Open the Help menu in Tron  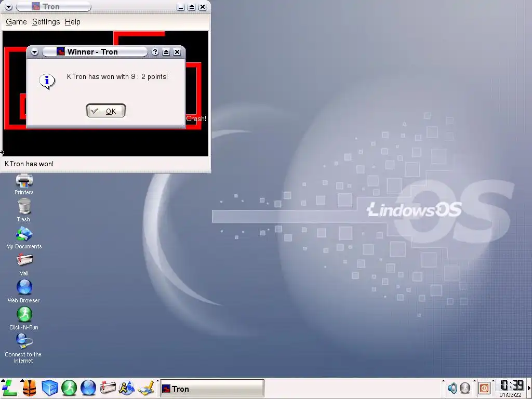tap(73, 22)
